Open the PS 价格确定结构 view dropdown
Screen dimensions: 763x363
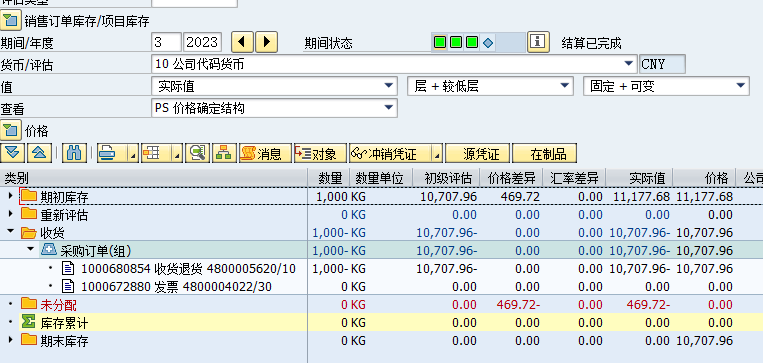tap(388, 108)
